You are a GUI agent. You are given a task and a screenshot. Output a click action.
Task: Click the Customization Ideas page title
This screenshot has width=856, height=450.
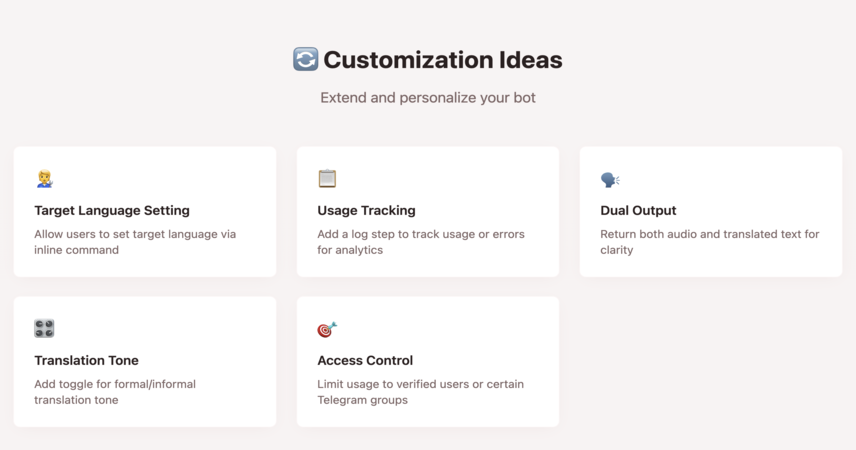click(443, 60)
